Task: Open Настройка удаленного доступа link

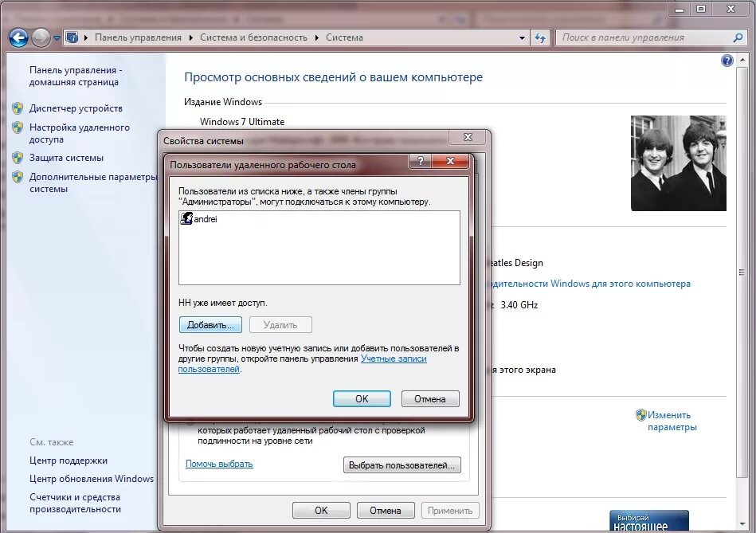Action: (80, 133)
